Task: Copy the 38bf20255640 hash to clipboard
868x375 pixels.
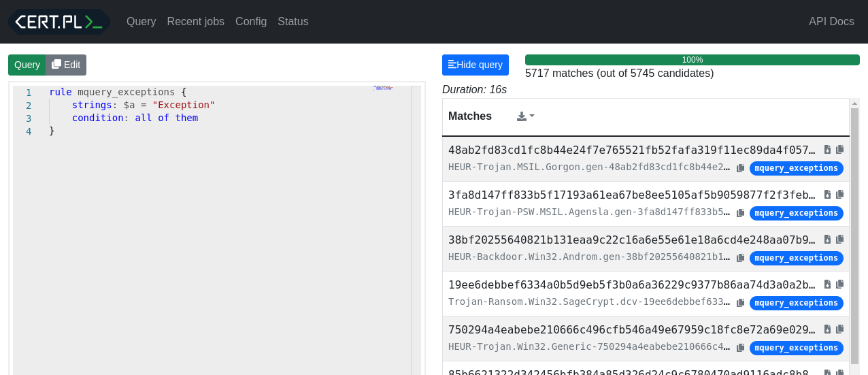Action: 840,240
